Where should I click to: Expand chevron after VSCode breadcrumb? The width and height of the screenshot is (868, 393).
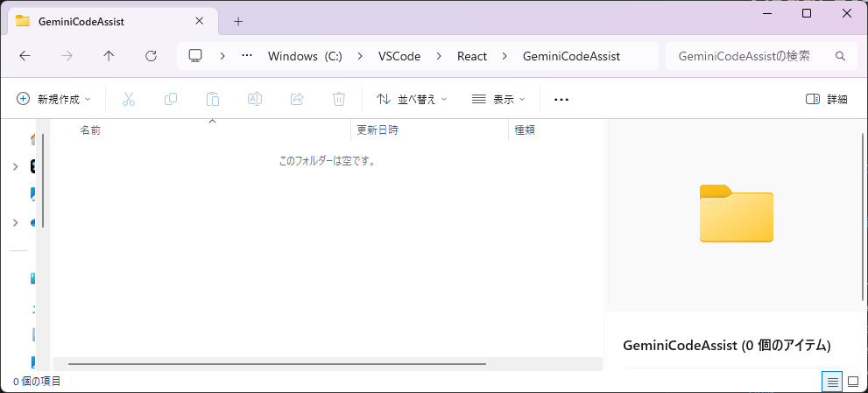coord(439,56)
